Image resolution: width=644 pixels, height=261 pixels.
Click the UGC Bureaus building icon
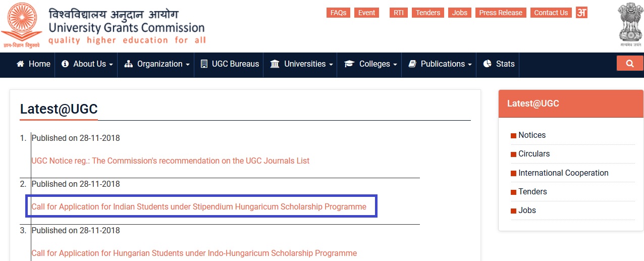204,64
